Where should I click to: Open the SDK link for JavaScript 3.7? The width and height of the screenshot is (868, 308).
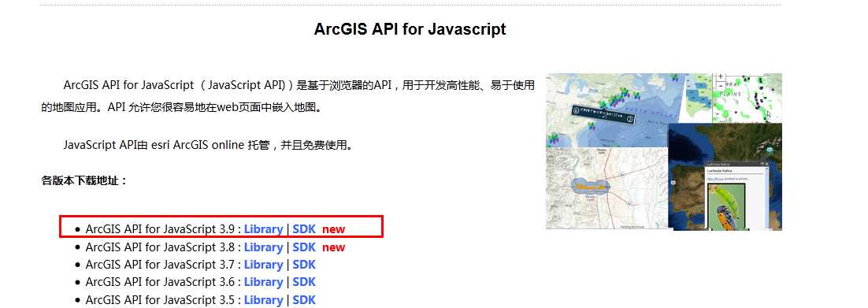(304, 265)
